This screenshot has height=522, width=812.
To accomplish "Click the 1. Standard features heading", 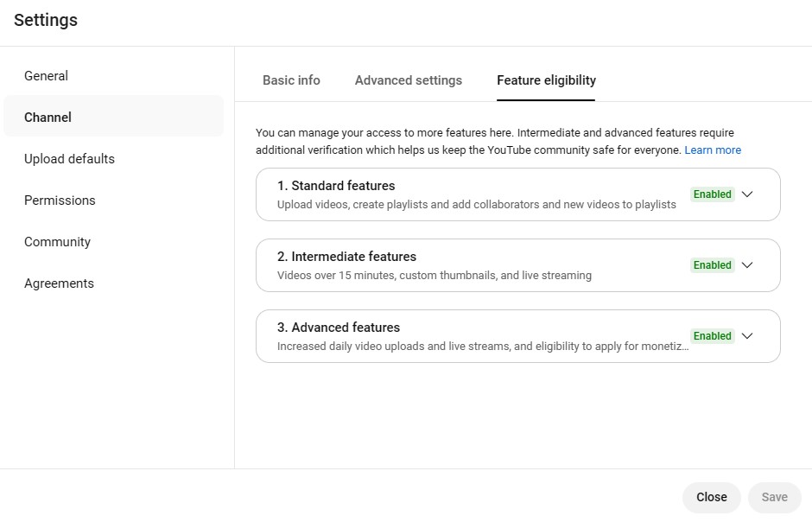I will (336, 186).
